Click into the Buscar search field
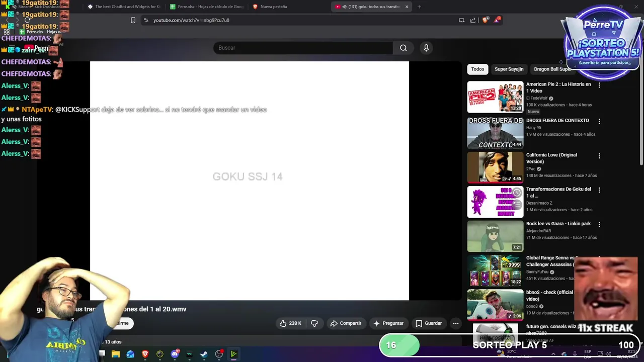644x362 pixels. 303,48
